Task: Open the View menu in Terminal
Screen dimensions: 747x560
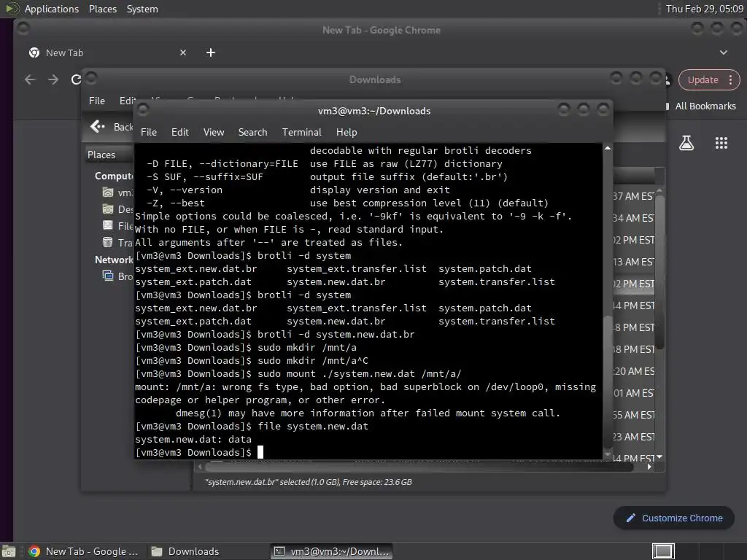Action: 214,133
